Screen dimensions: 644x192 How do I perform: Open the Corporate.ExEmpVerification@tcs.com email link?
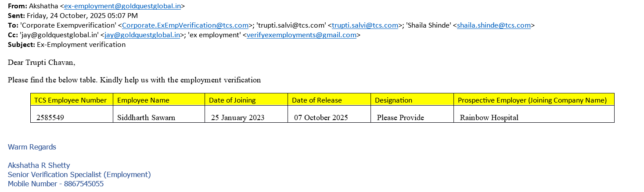point(185,25)
